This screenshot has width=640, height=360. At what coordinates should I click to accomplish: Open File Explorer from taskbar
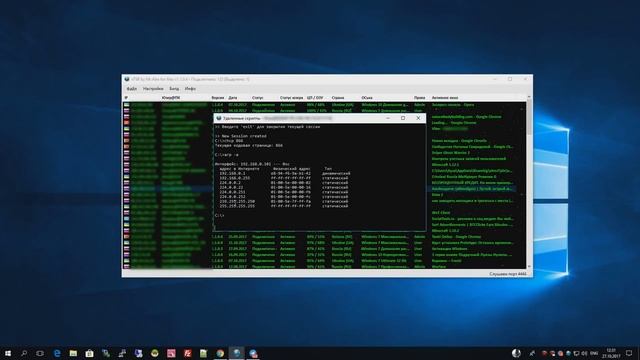point(73,353)
